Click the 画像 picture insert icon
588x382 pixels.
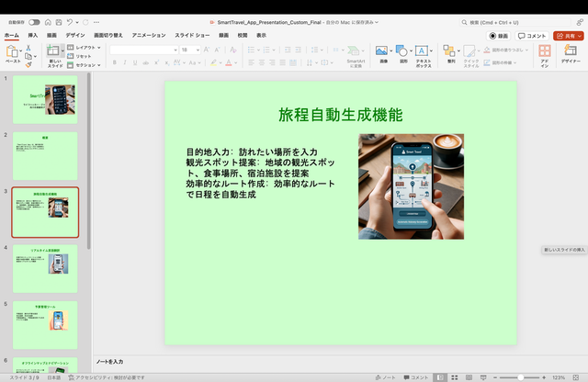click(x=383, y=51)
